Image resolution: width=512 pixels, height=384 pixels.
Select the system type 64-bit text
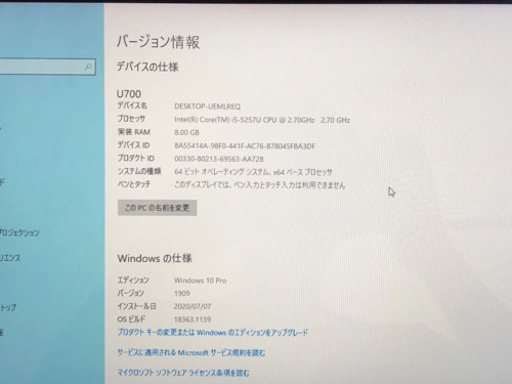pos(253,172)
